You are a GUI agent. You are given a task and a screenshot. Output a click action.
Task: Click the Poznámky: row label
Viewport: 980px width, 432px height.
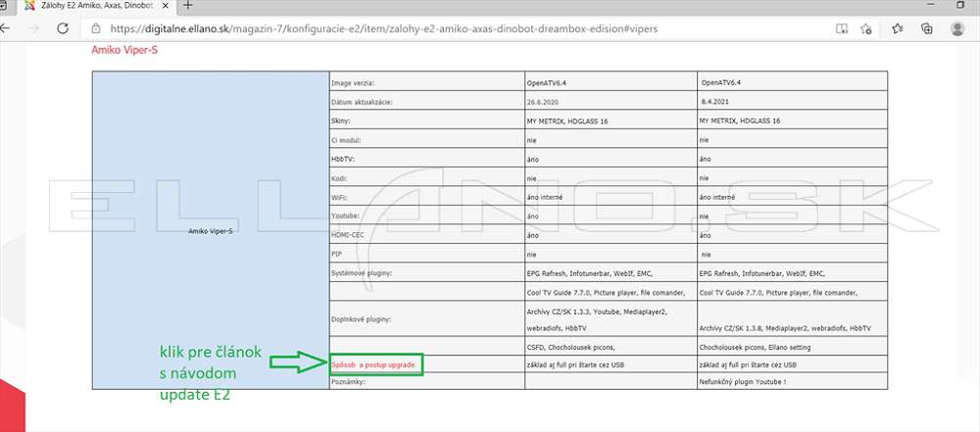coord(350,381)
